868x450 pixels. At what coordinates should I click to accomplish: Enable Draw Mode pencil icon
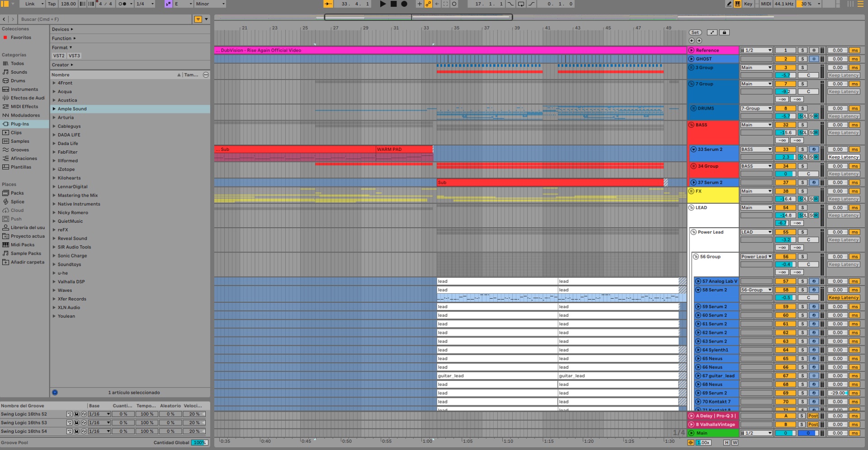point(729,4)
